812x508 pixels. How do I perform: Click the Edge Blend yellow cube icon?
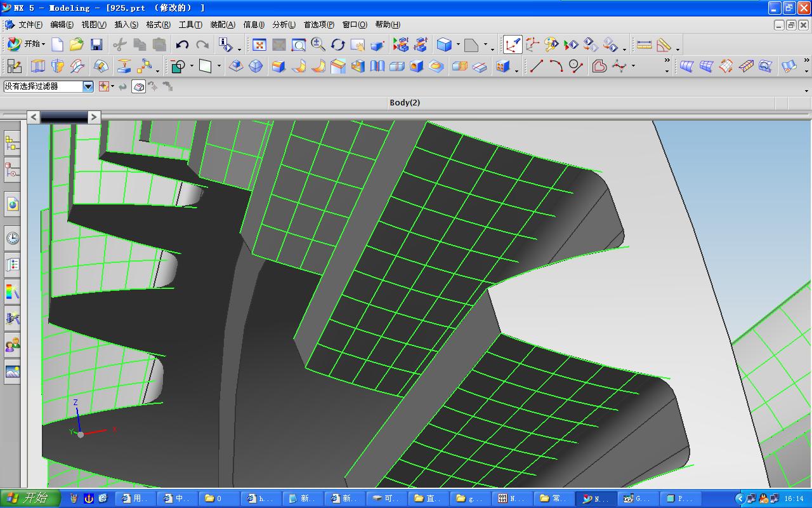coord(278,66)
